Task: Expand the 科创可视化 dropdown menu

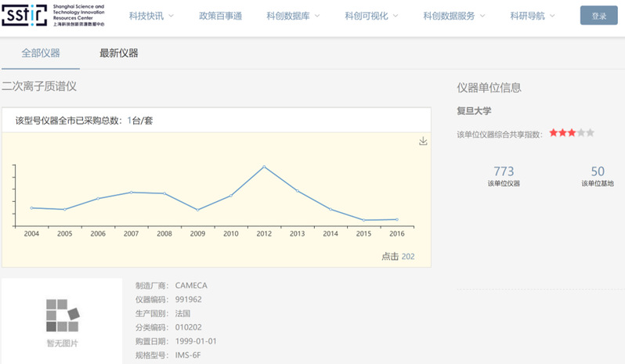Action: click(371, 16)
